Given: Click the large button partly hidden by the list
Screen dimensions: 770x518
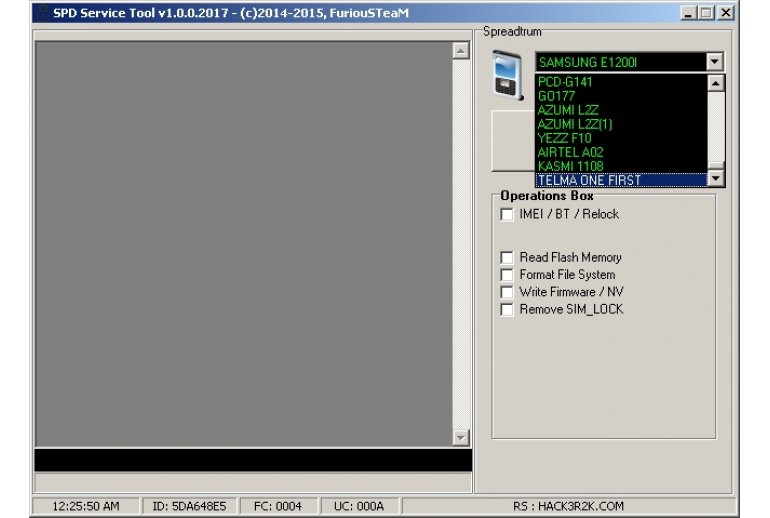Looking at the screenshot, I should tap(514, 141).
